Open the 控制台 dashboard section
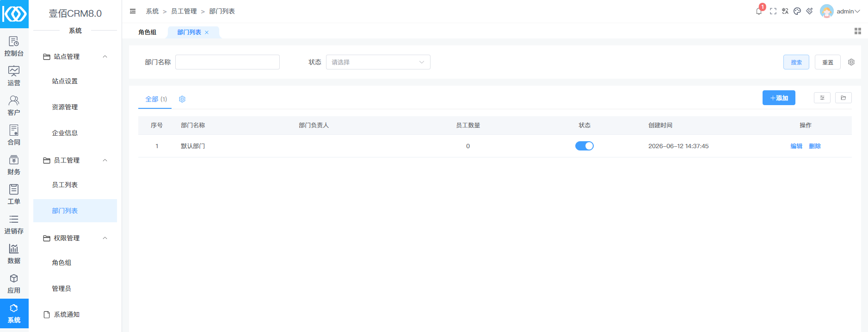 pos(14,47)
